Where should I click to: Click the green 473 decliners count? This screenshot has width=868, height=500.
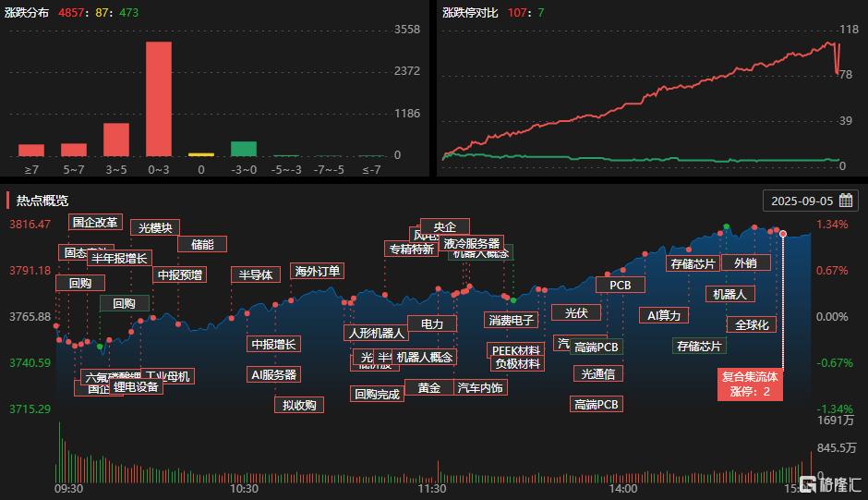(x=129, y=12)
